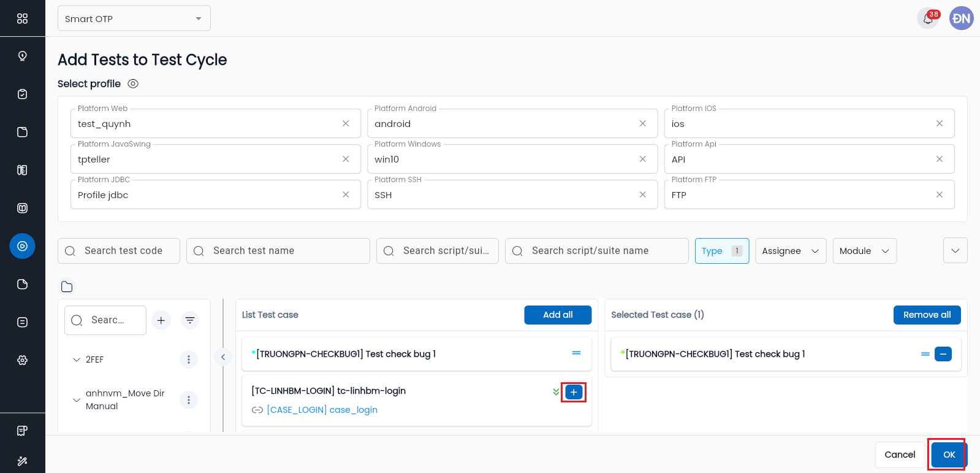
Task: Click the folder icon above directory tree
Action: pos(67,286)
